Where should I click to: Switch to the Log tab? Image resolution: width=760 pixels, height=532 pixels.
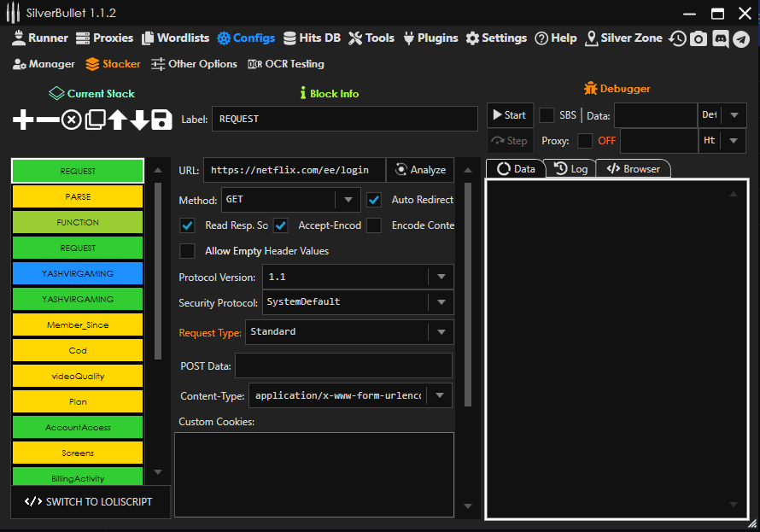pos(570,169)
